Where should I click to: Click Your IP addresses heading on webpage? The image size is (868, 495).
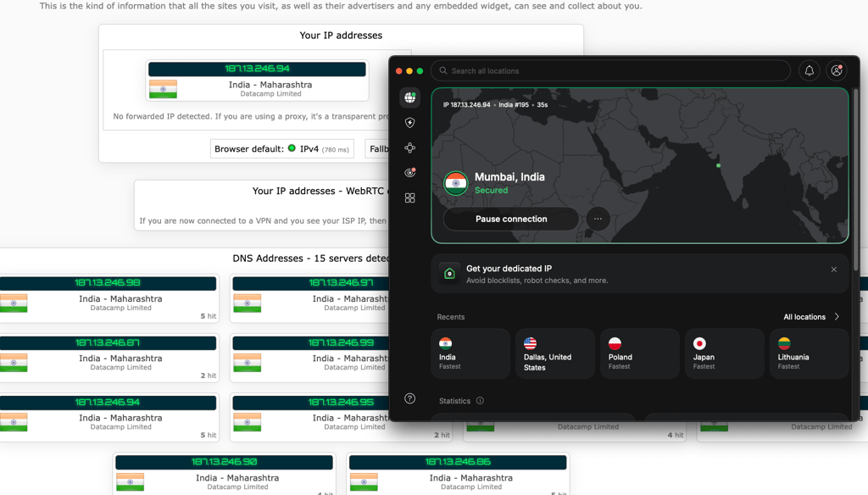coord(341,36)
